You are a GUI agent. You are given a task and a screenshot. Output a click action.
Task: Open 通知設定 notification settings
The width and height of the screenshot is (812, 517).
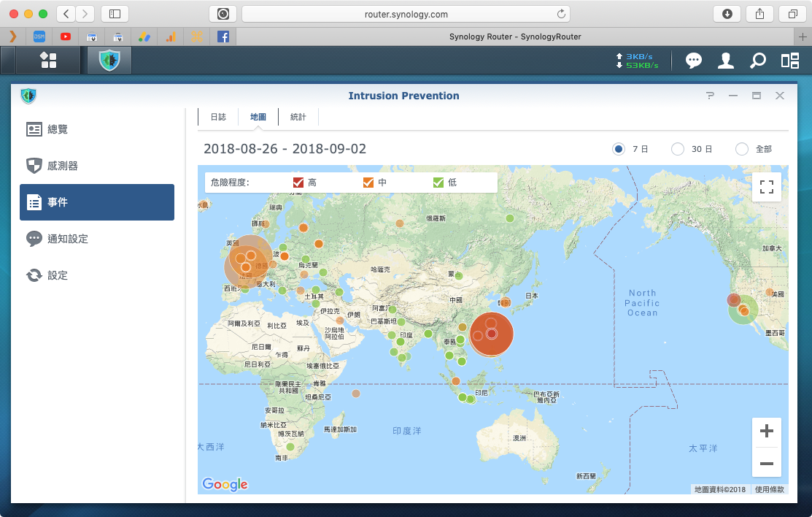click(x=97, y=239)
